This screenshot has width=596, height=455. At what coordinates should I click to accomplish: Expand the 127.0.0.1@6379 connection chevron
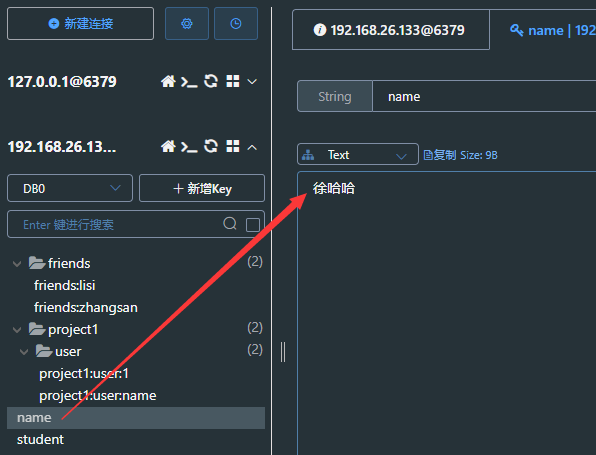[252, 81]
